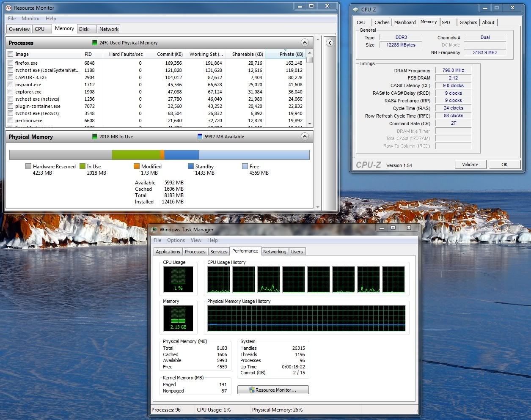This screenshot has height=420, width=531.
Task: Click the blue Standby legend swatch
Action: pos(191,167)
